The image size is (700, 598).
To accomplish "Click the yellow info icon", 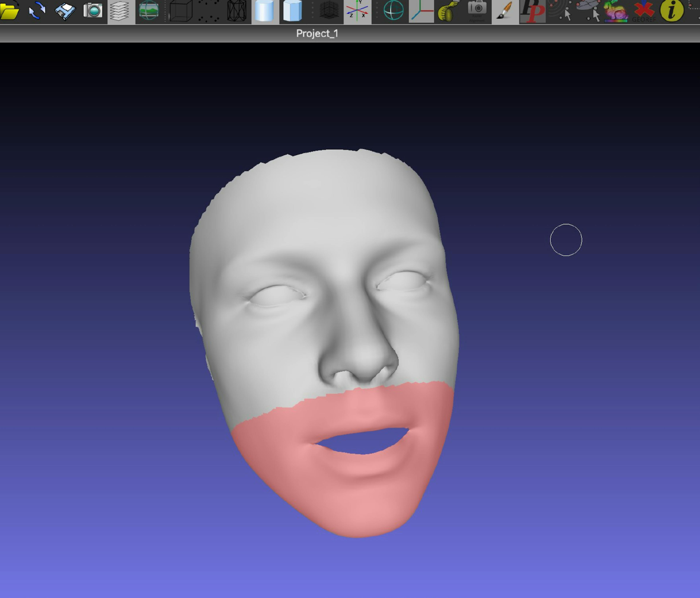I will (x=672, y=11).
